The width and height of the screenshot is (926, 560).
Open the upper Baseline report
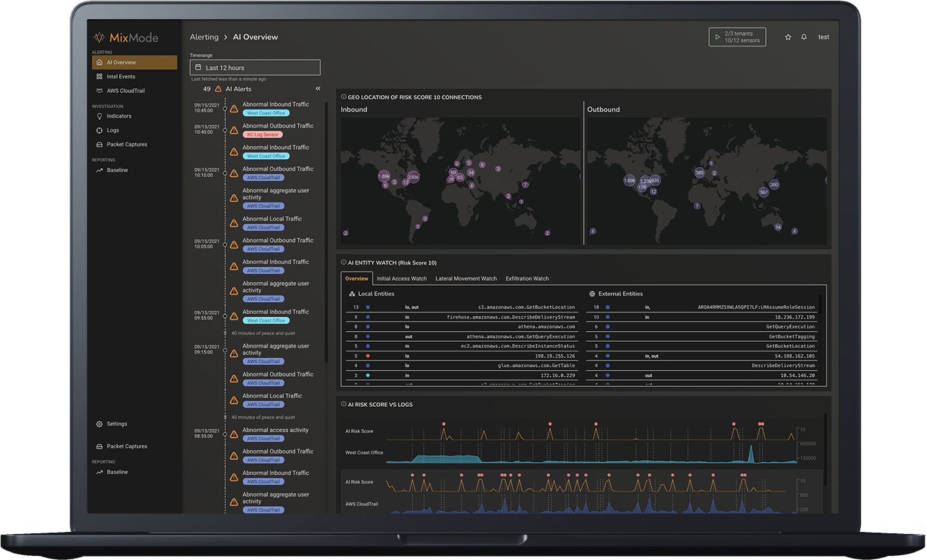pyautogui.click(x=117, y=170)
